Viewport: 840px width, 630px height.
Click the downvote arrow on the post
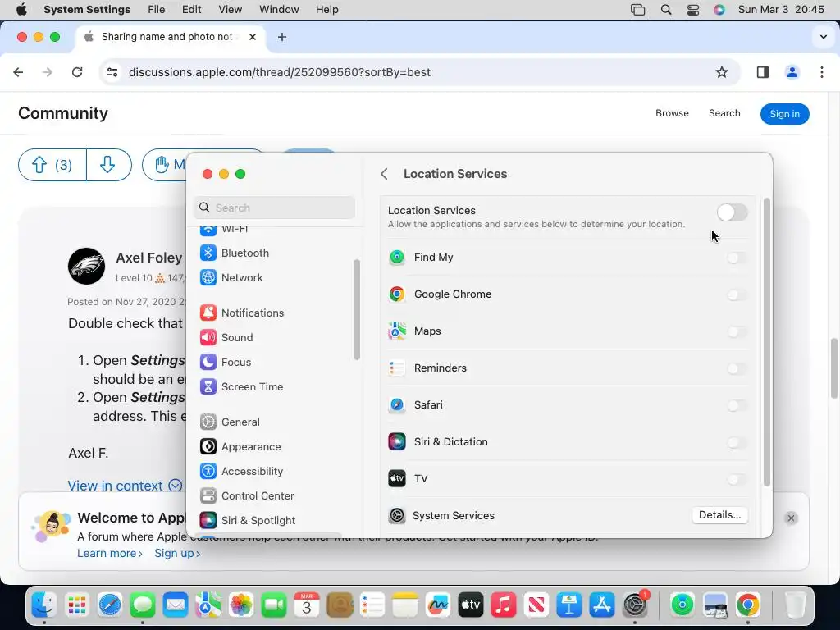107,164
